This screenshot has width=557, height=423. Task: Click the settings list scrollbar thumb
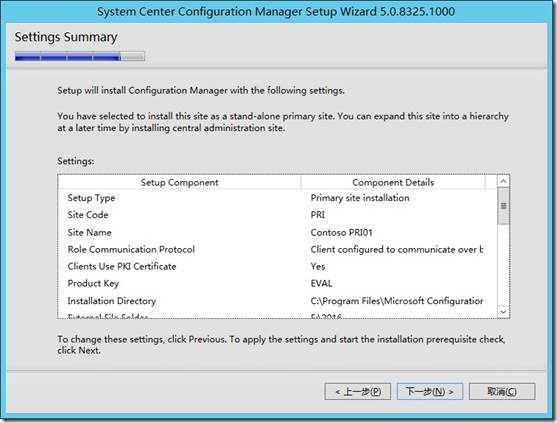pos(503,206)
